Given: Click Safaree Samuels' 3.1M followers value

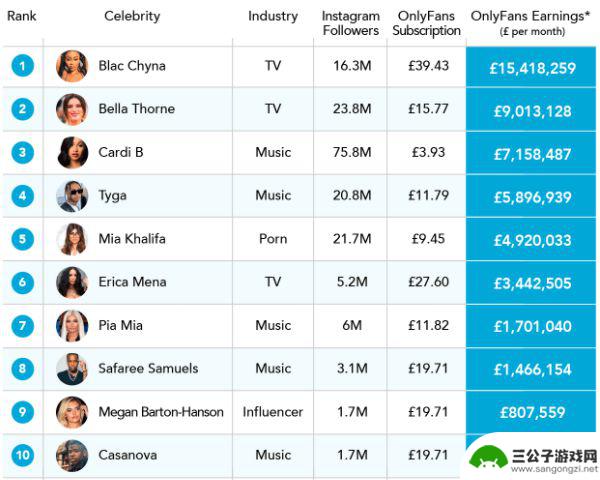Looking at the screenshot, I should [x=352, y=369].
